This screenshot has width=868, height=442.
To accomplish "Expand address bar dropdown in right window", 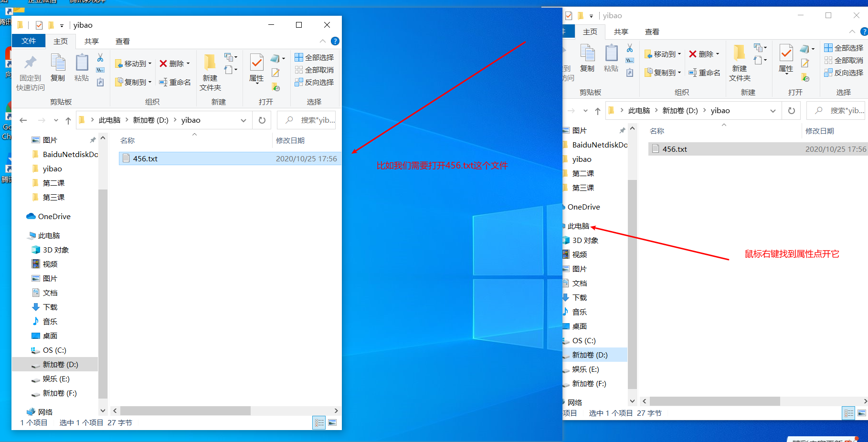I will pos(773,111).
